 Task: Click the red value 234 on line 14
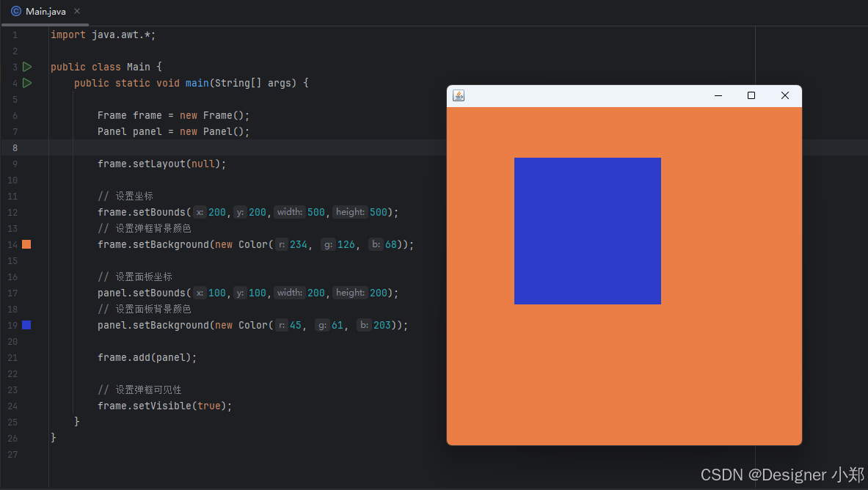299,244
